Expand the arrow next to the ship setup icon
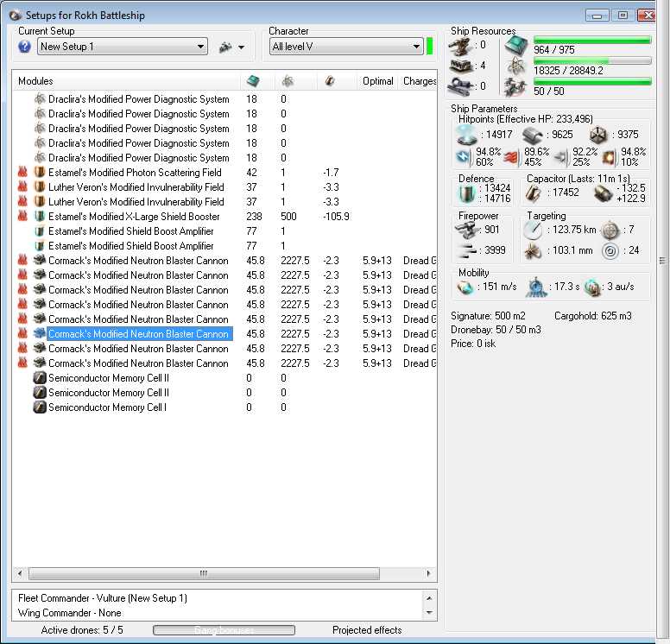670x644 pixels. click(x=242, y=47)
